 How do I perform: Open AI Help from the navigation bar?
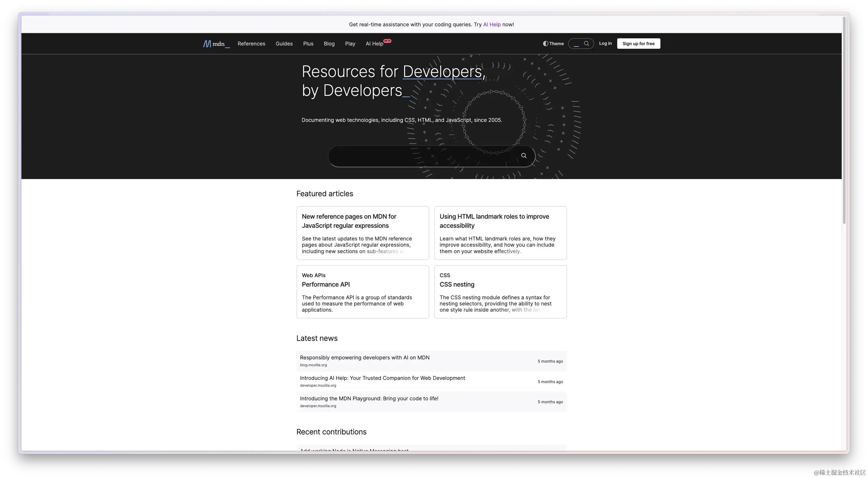pyautogui.click(x=374, y=44)
